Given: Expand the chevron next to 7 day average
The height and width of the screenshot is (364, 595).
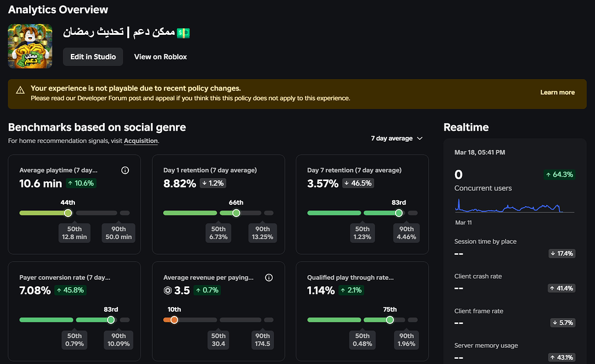Looking at the screenshot, I should [x=420, y=138].
